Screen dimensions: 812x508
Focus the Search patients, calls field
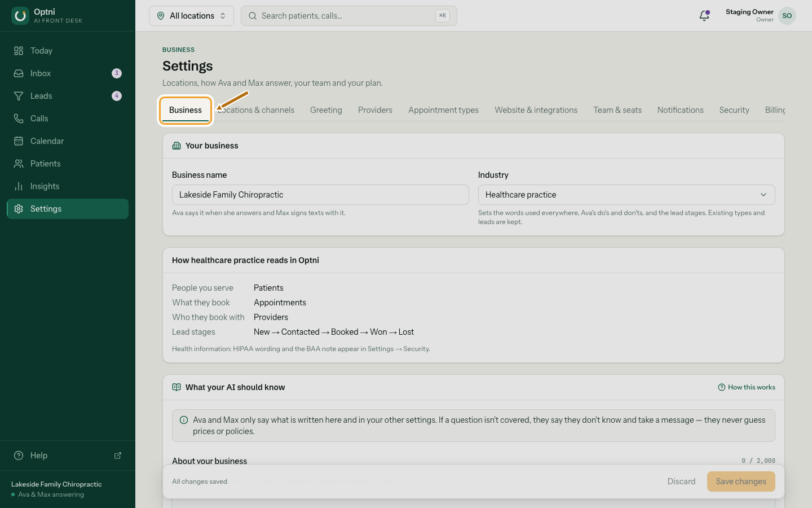click(349, 16)
